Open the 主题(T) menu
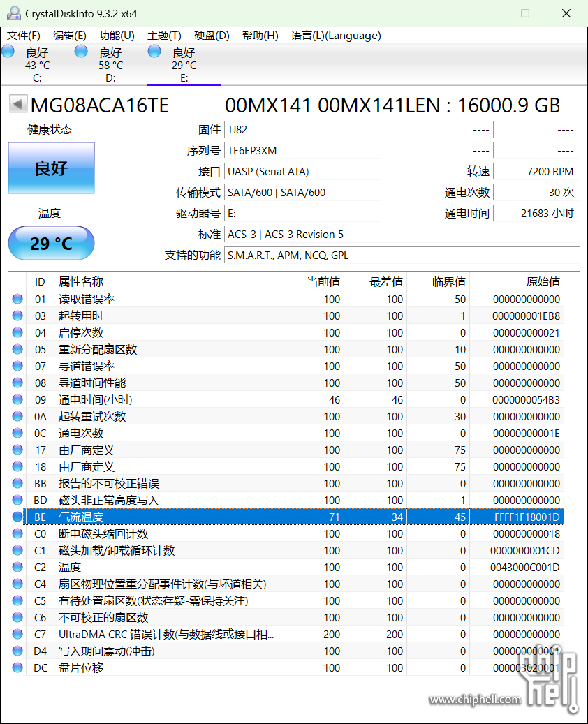 click(164, 36)
